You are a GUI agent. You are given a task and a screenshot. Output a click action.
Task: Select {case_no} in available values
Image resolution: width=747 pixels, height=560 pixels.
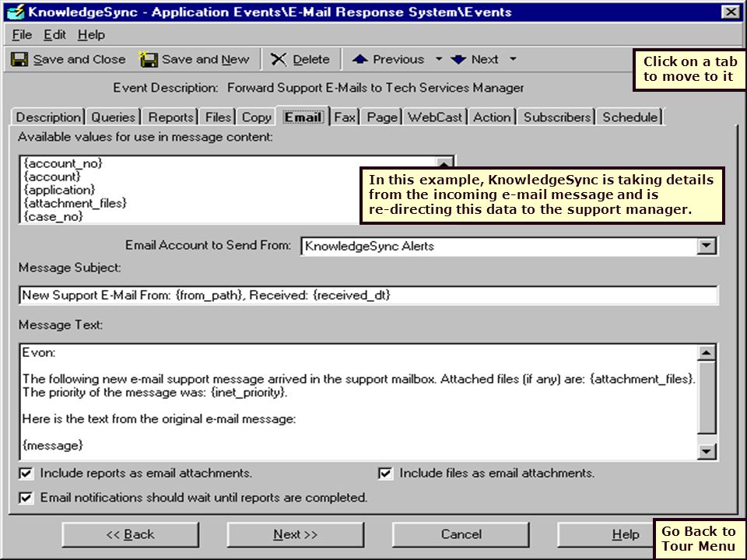(x=54, y=217)
